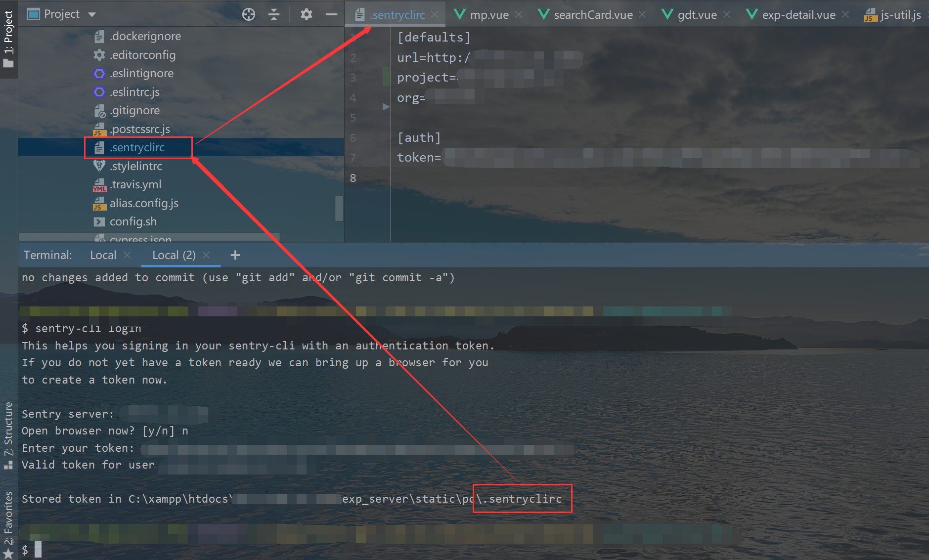Screen dimensions: 929x560
Task: Select the .eslintignore file
Action: coord(141,73)
